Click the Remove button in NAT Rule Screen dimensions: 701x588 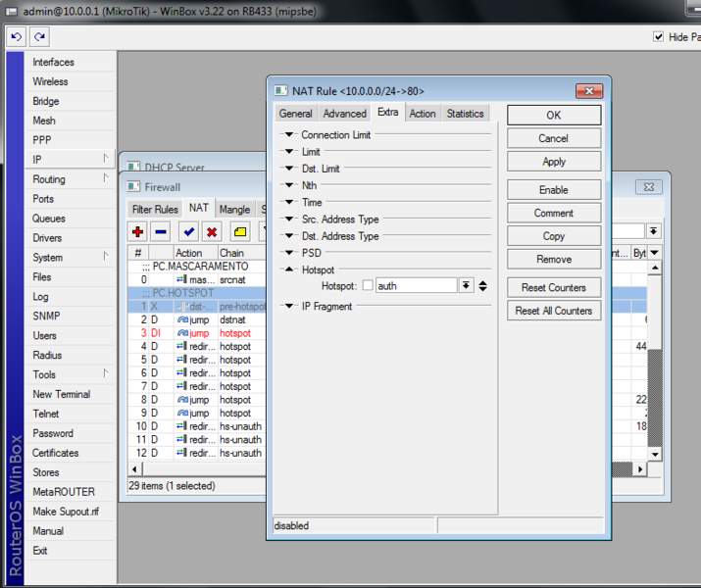pos(554,259)
